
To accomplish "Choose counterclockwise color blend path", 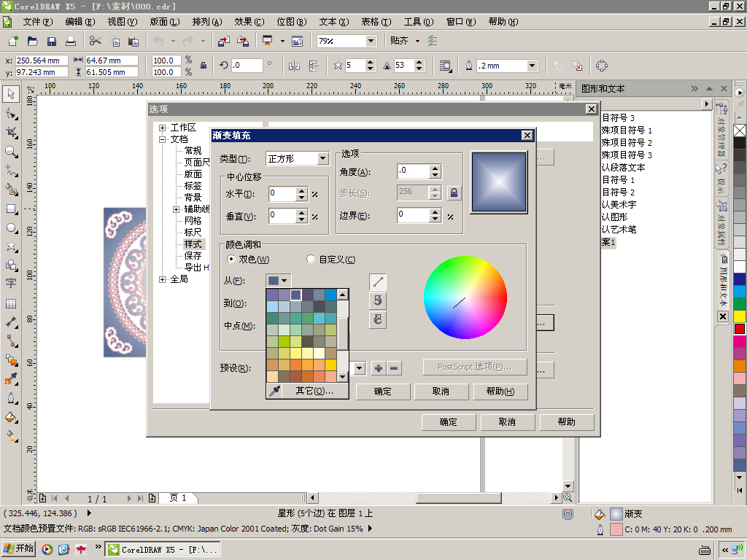I will (x=378, y=300).
